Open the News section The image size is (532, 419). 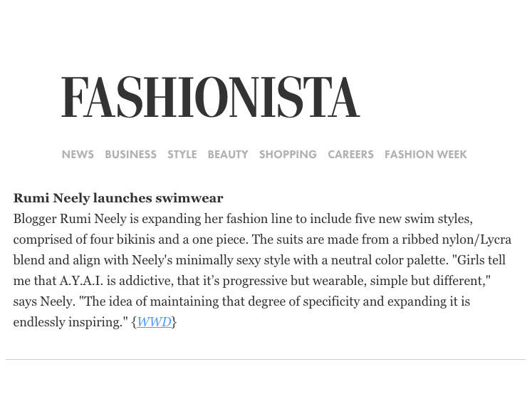tap(78, 155)
